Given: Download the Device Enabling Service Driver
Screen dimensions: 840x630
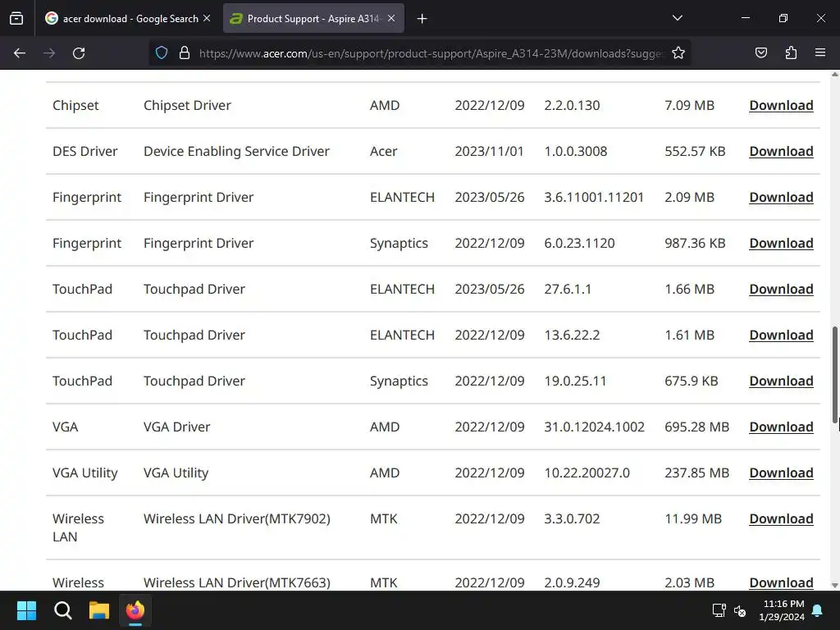Looking at the screenshot, I should [781, 152].
